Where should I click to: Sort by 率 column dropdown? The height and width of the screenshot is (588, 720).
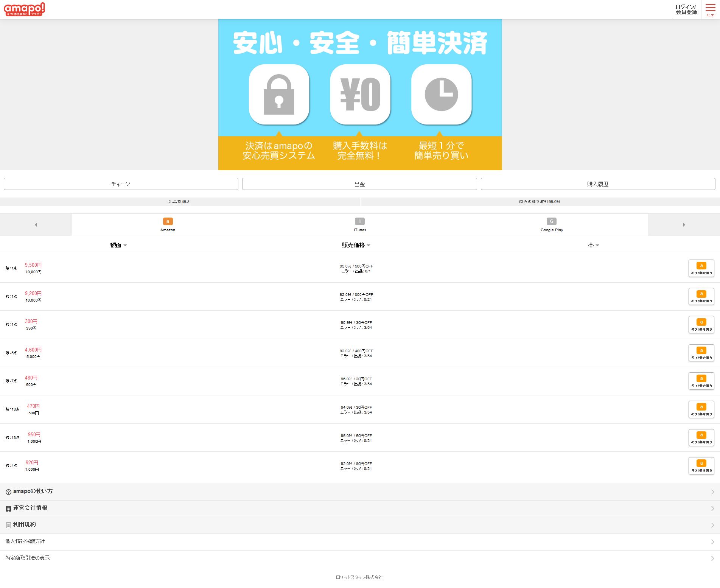[593, 245]
